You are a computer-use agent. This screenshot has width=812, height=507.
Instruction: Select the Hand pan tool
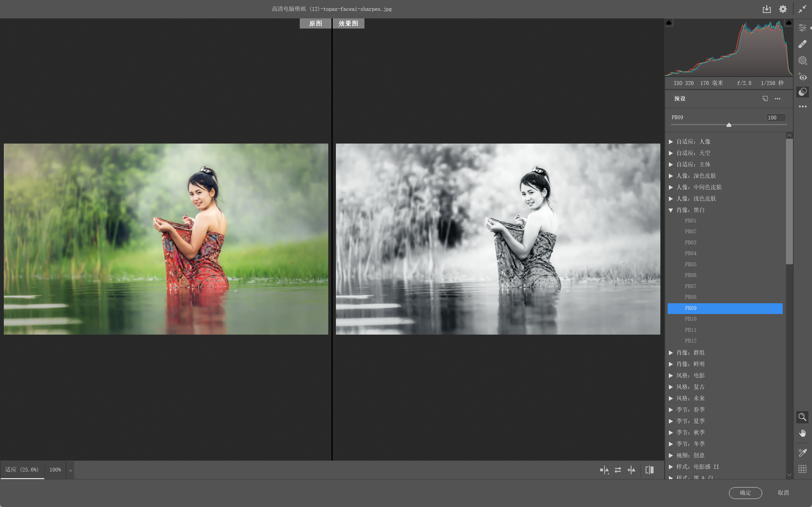coord(802,433)
